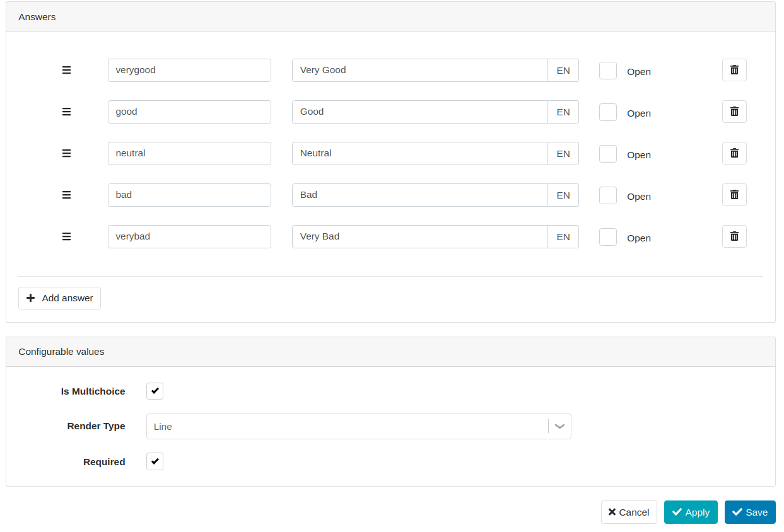This screenshot has width=784, height=532.
Task: Delete the Very Good answer row
Action: click(734, 70)
